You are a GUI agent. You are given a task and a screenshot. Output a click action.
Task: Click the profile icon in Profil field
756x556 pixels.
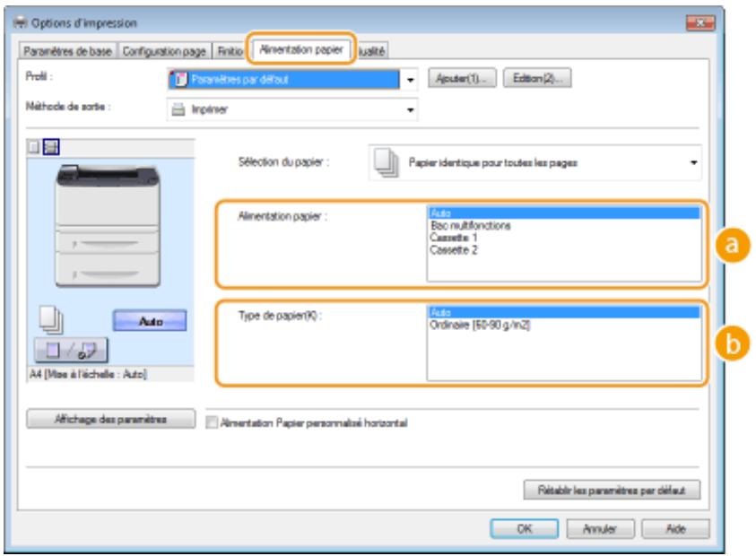pos(180,80)
